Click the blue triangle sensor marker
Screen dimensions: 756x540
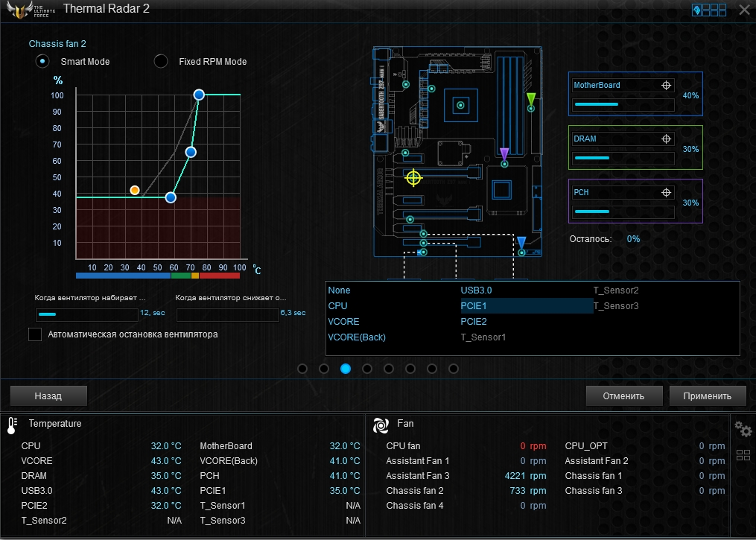[x=521, y=243]
